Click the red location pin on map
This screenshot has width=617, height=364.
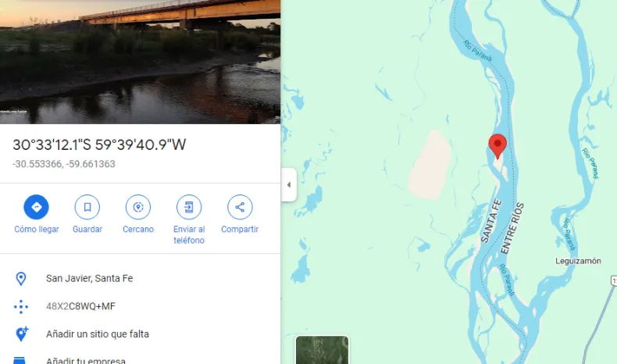[498, 146]
